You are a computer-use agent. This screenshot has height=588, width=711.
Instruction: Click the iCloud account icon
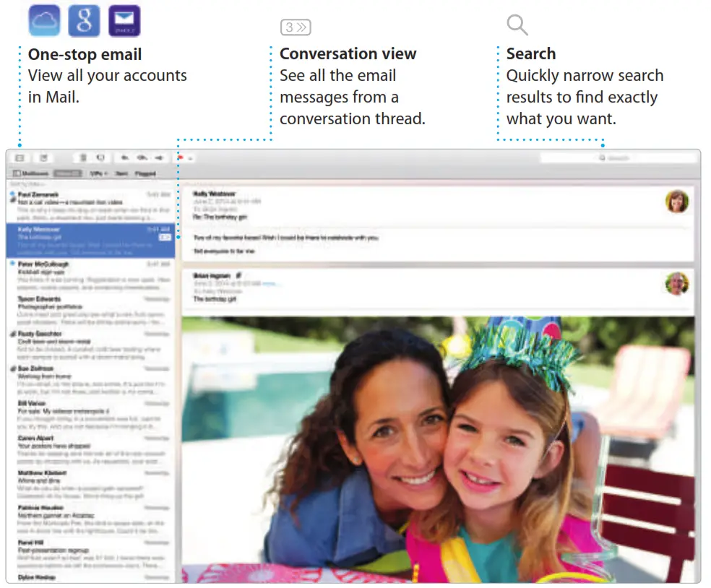(44, 20)
